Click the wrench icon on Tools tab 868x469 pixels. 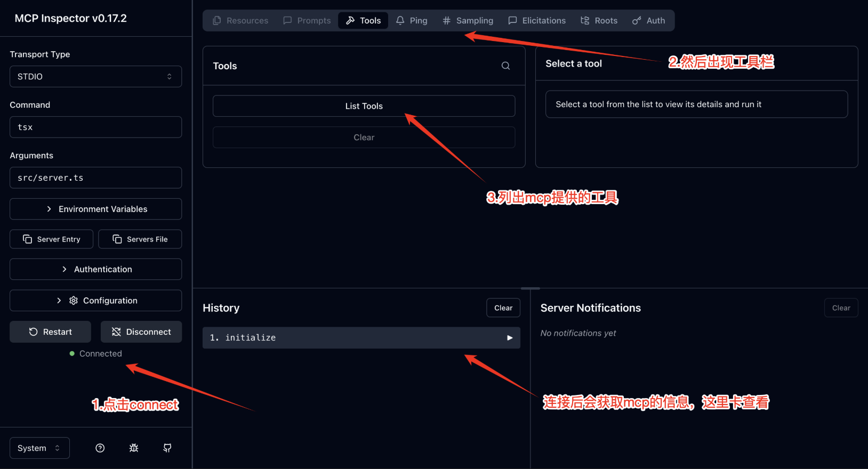click(x=350, y=21)
